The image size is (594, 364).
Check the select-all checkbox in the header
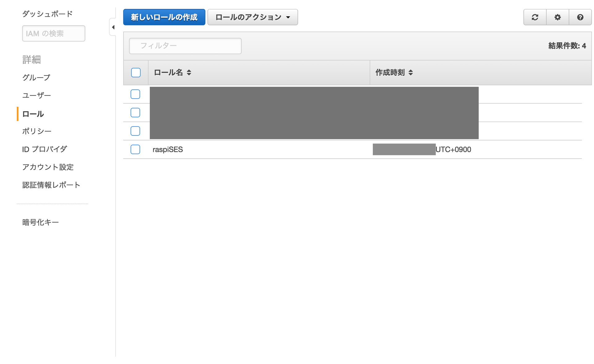tap(135, 72)
